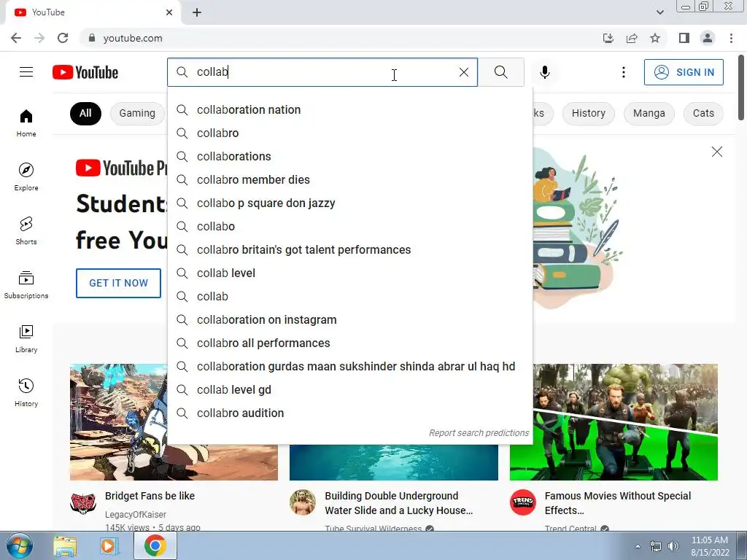The height and width of the screenshot is (560, 747).
Task: Choose suggestion 'collaboration gurdas maan sukshinder shinda'
Action: point(350,367)
